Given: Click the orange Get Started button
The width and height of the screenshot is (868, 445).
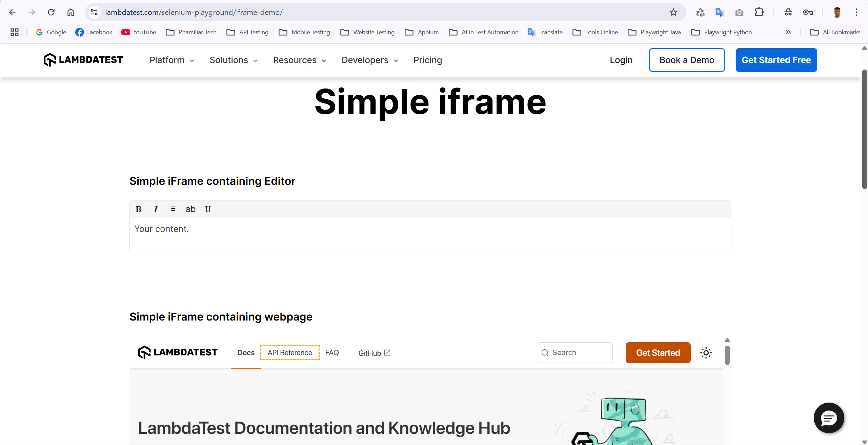Looking at the screenshot, I should coord(658,353).
